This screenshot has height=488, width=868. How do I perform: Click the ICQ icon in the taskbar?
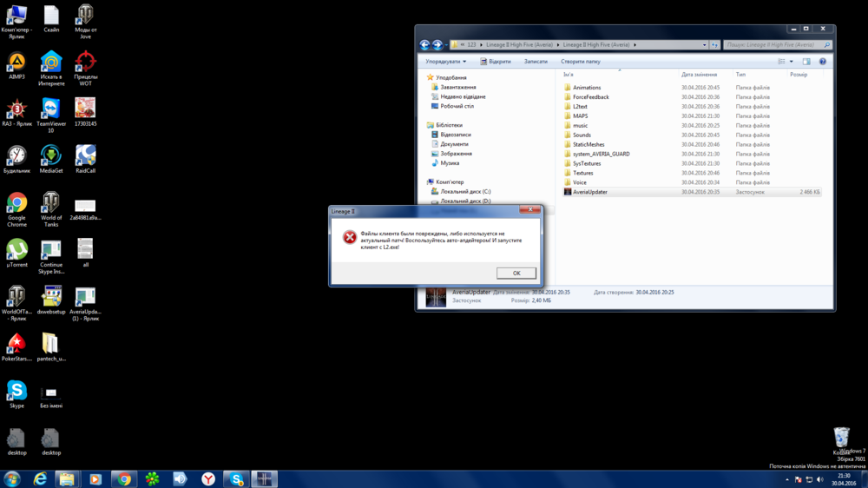(152, 478)
